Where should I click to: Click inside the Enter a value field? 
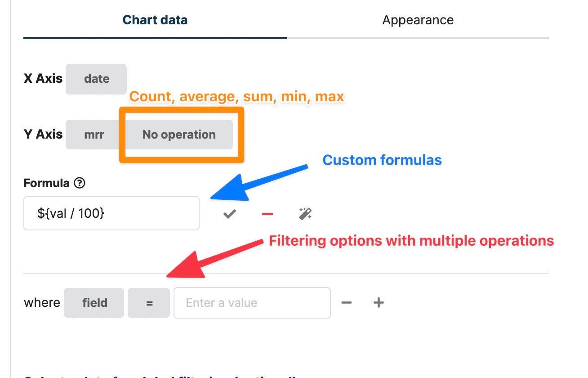pos(252,302)
